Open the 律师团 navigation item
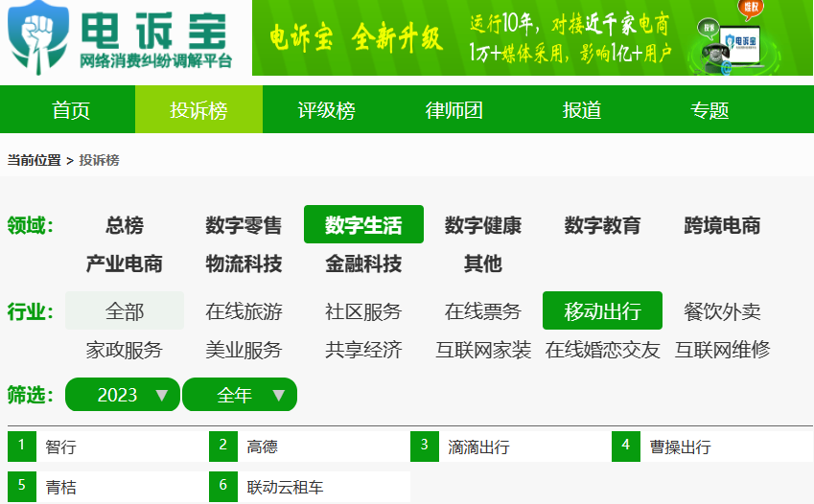The width and height of the screenshot is (814, 504). coord(454,109)
